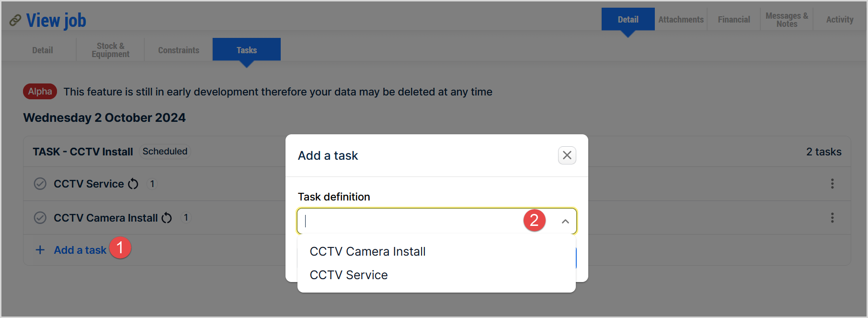Viewport: 868px width, 318px height.
Task: Open the three-dot menu for CCTV Camera Install
Action: click(832, 218)
